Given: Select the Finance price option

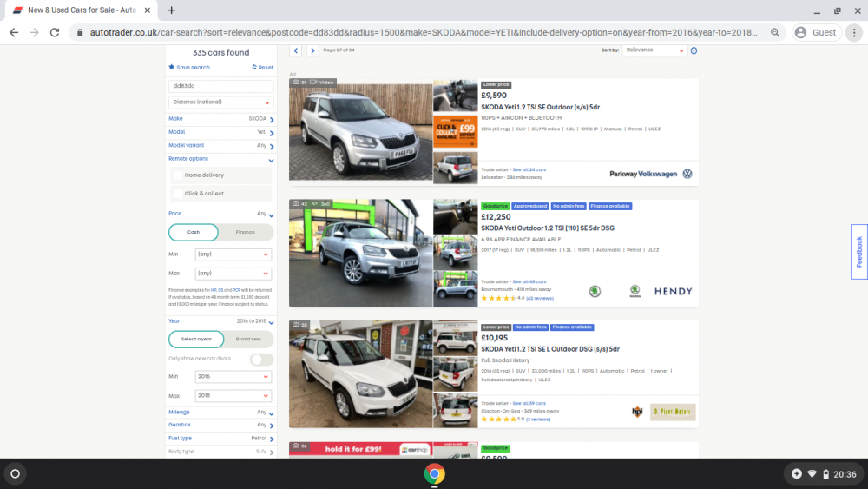Looking at the screenshot, I should (246, 232).
